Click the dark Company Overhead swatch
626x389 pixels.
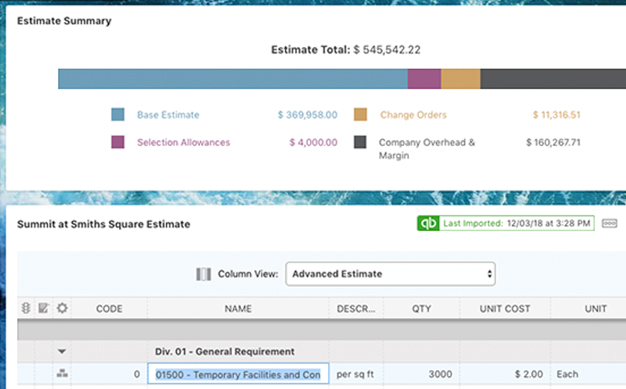(360, 142)
